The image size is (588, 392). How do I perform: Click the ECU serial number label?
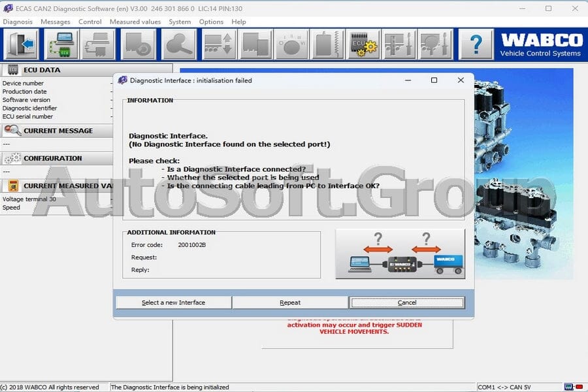pos(27,116)
